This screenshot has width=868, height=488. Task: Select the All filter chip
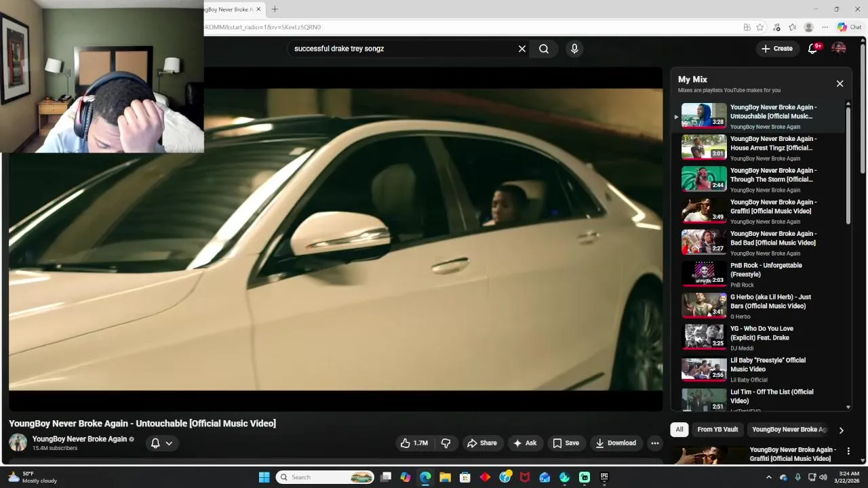pos(679,430)
